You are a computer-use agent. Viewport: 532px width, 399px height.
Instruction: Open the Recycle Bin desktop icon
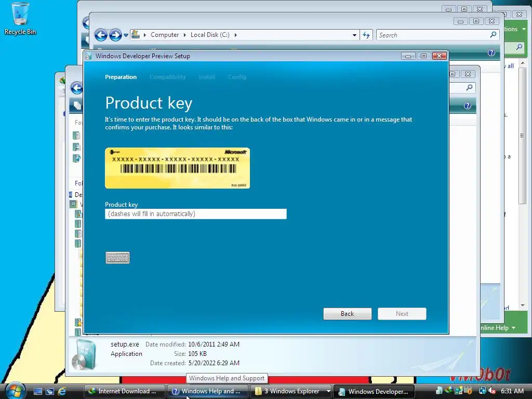[20, 19]
